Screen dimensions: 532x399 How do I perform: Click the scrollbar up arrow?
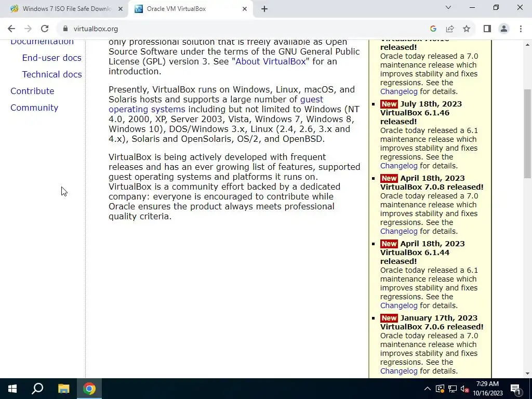click(x=527, y=45)
